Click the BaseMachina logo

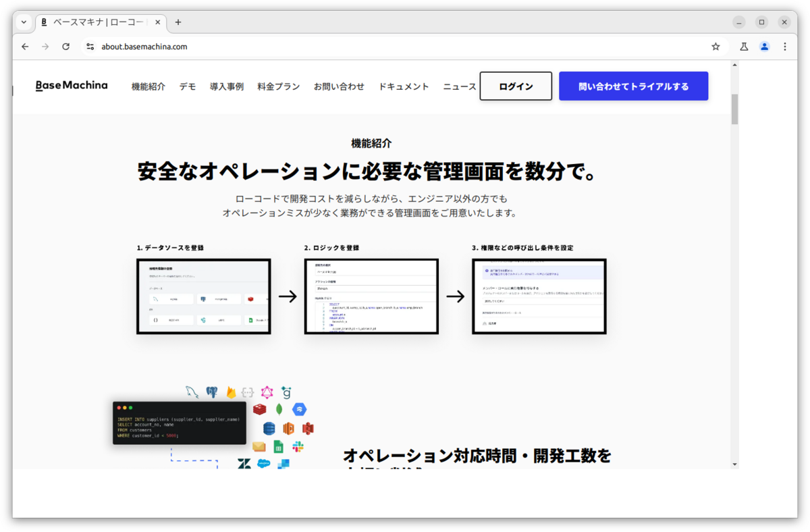[72, 86]
